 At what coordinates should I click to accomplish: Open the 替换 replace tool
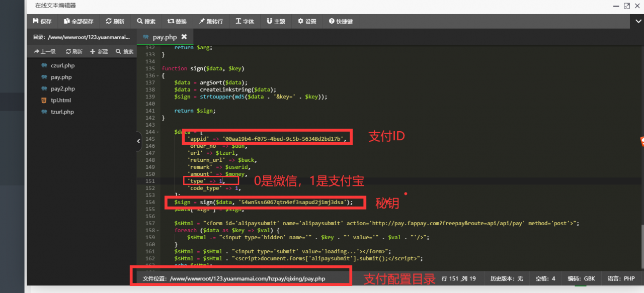coord(177,22)
